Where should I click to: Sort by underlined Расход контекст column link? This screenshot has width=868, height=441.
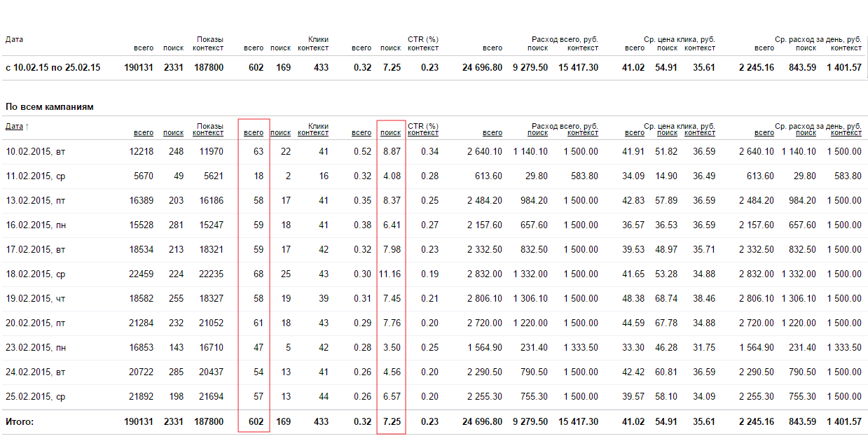[x=583, y=133]
